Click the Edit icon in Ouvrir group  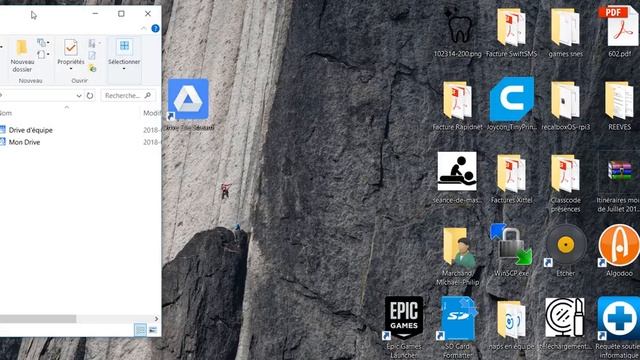coord(92,55)
